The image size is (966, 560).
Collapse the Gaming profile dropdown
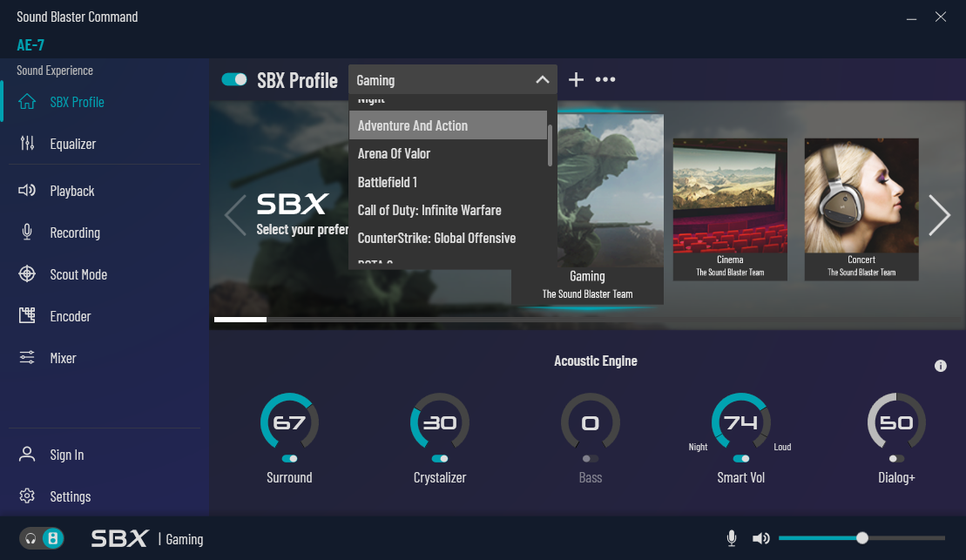click(x=542, y=80)
